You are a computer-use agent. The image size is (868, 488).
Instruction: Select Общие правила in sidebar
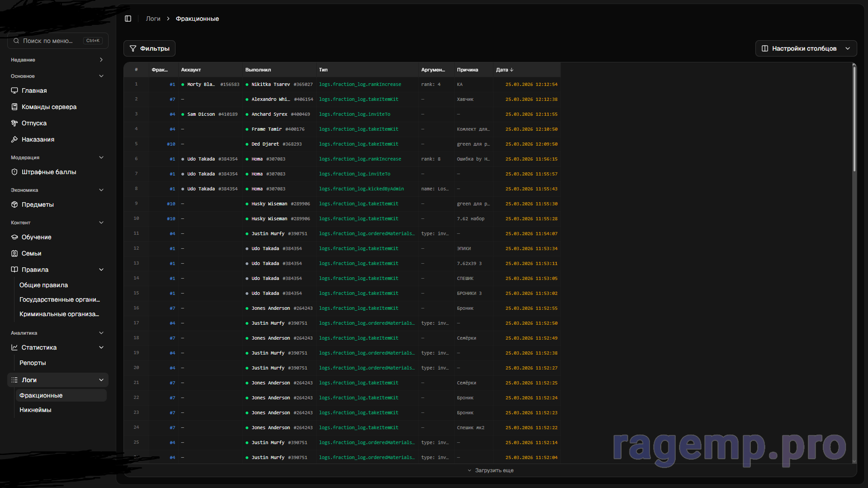(43, 285)
